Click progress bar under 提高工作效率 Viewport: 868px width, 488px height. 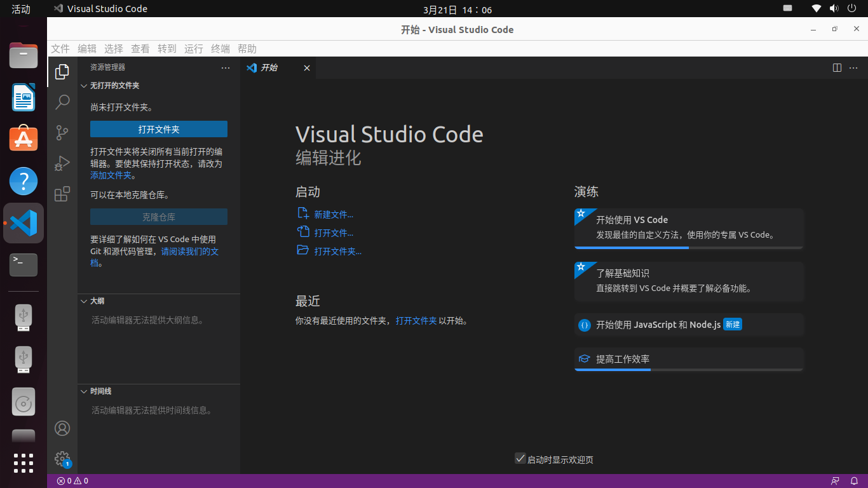[x=689, y=369]
